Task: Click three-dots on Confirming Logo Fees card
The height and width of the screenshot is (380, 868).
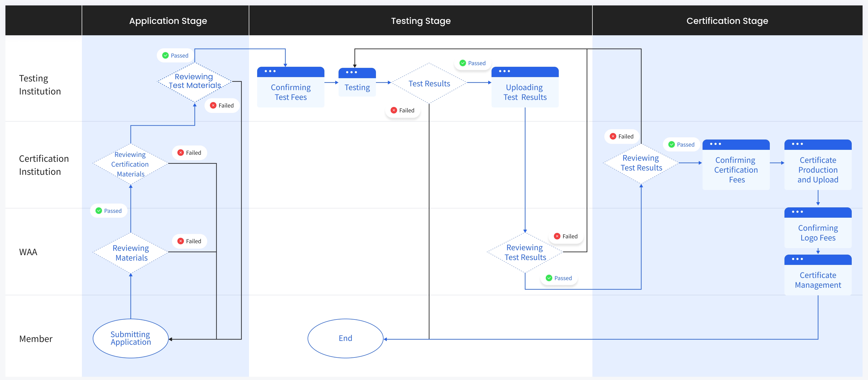Action: tap(797, 212)
